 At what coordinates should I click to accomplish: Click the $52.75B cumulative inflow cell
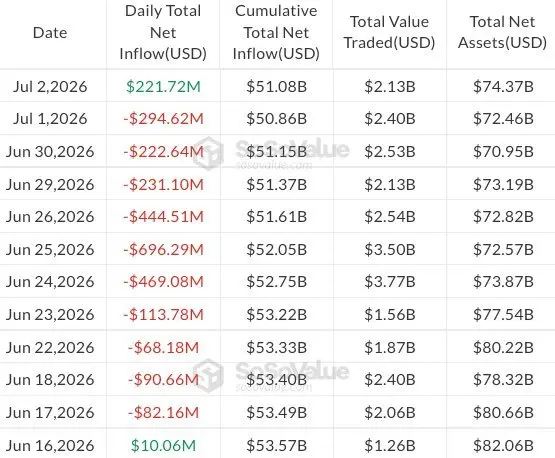coord(276,282)
